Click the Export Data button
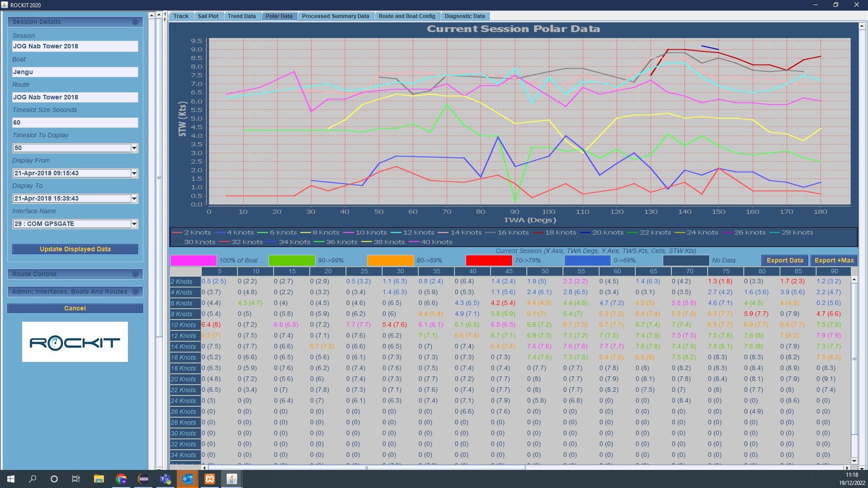 pyautogui.click(x=784, y=260)
